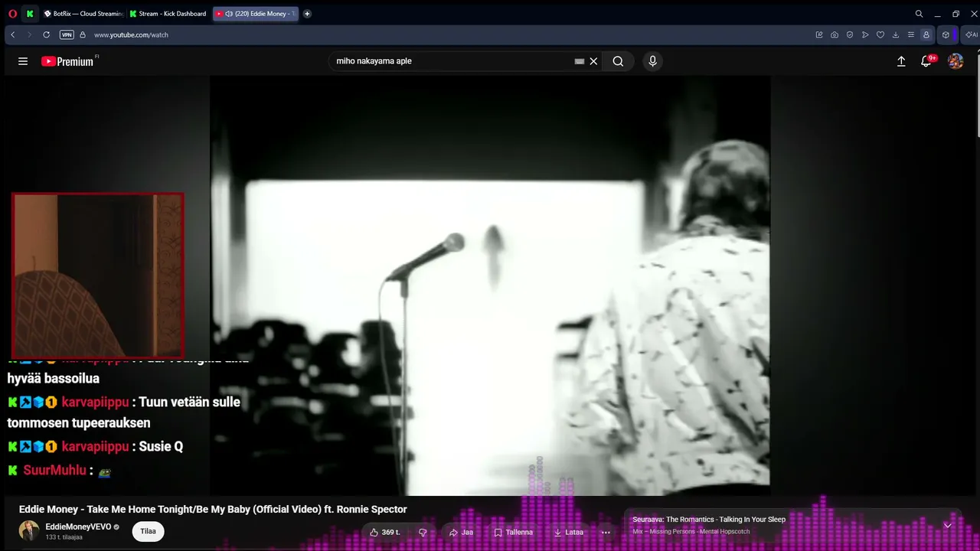Screen dimensions: 980x551
Task: Share the video via Jaa
Action: [x=461, y=532]
